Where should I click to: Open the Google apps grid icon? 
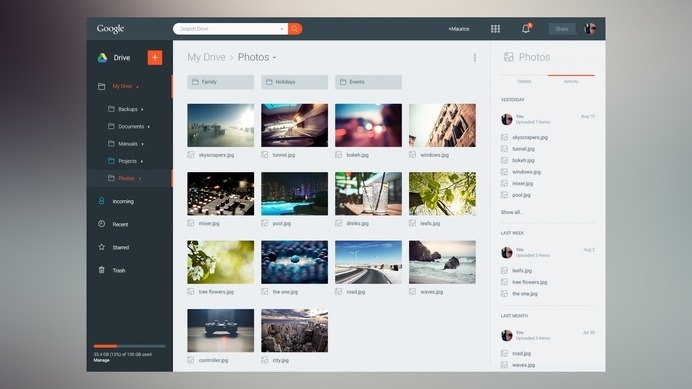[x=495, y=29]
